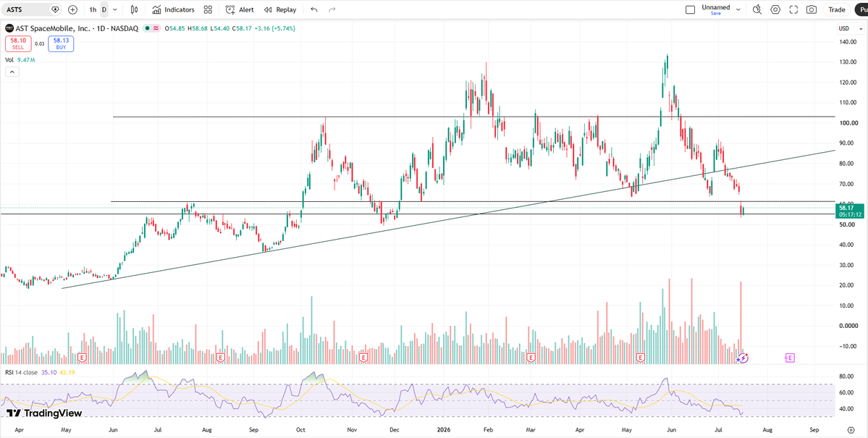Click the 100.00 price axis label

tap(848, 123)
